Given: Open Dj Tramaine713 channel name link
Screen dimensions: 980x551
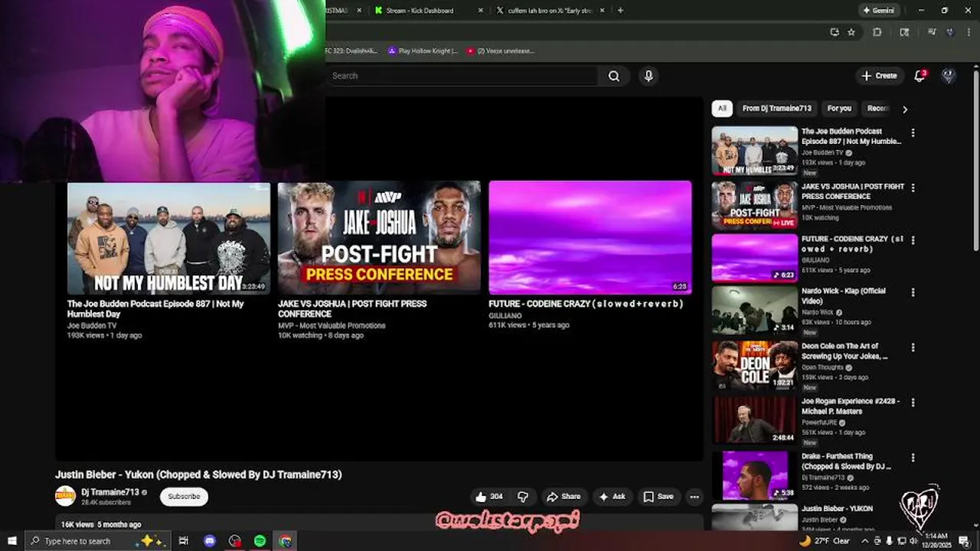Looking at the screenshot, I should point(110,492).
